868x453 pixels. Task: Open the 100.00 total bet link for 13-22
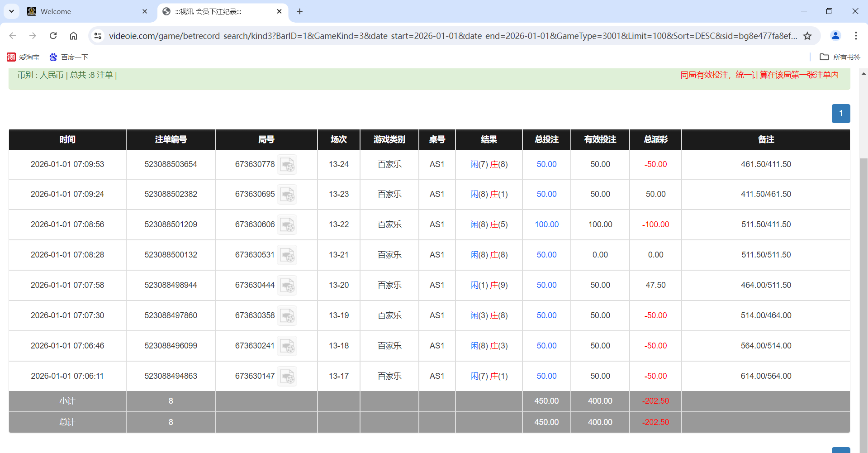coord(546,224)
